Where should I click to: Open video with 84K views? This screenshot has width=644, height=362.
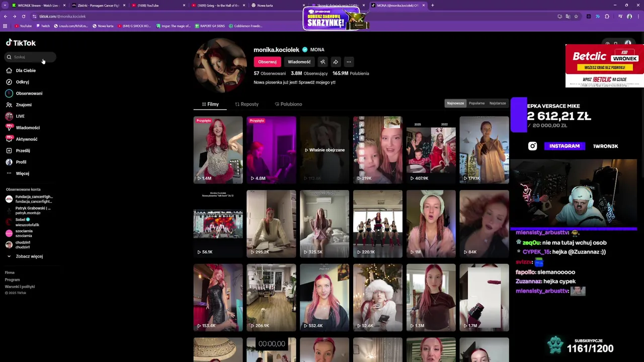tap(484, 224)
